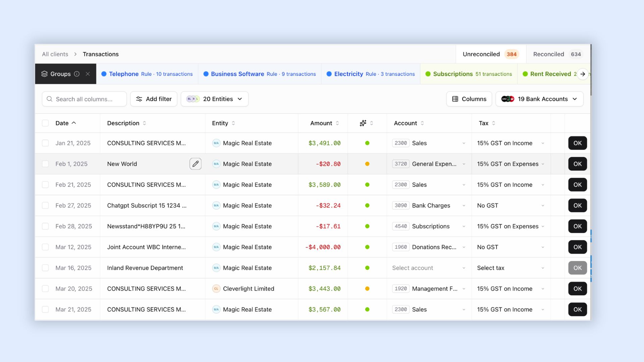The width and height of the screenshot is (644, 362).
Task: Check the Mar 16, 2025 row checkbox
Action: (45, 268)
